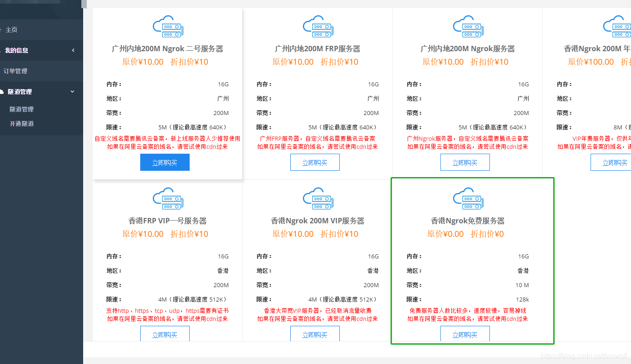The height and width of the screenshot is (364, 631).
Task: Click title 香港Ngrok 200M VIP服务器
Action: (x=318, y=221)
